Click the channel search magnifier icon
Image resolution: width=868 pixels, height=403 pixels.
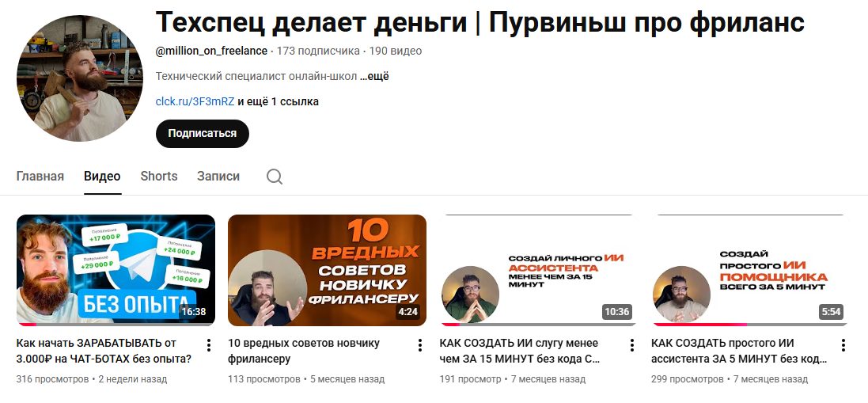click(274, 177)
